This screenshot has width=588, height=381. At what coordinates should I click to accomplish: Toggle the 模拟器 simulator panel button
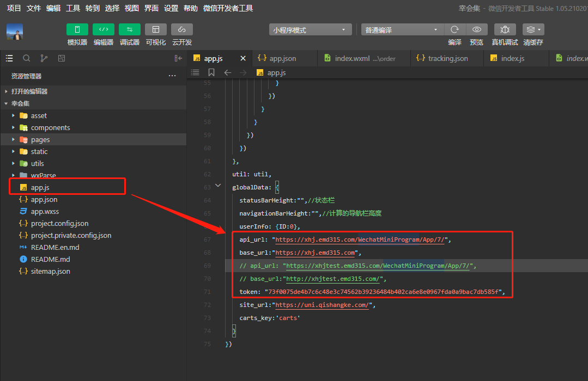tap(77, 29)
